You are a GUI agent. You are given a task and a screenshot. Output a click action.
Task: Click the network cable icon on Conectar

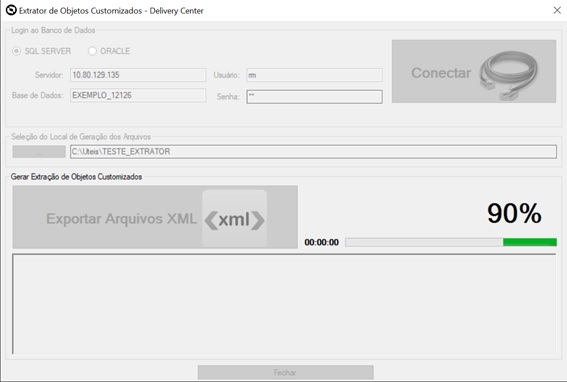click(509, 75)
